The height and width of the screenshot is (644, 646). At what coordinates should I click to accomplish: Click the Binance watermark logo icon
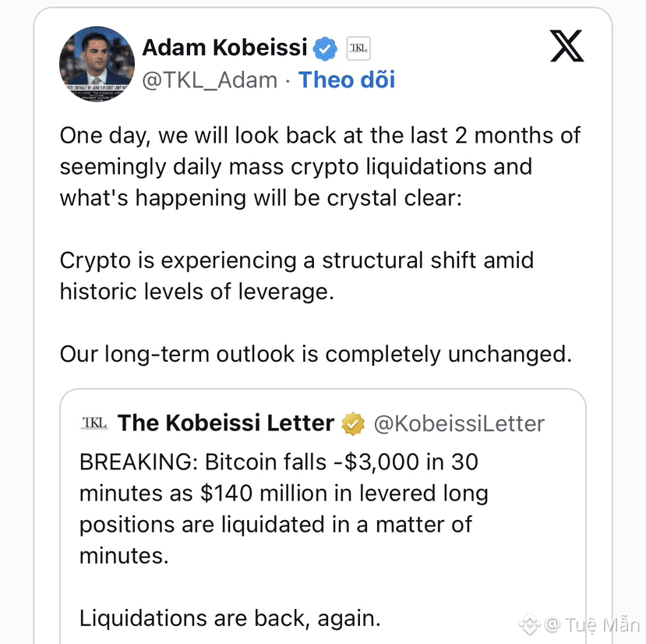click(x=530, y=625)
